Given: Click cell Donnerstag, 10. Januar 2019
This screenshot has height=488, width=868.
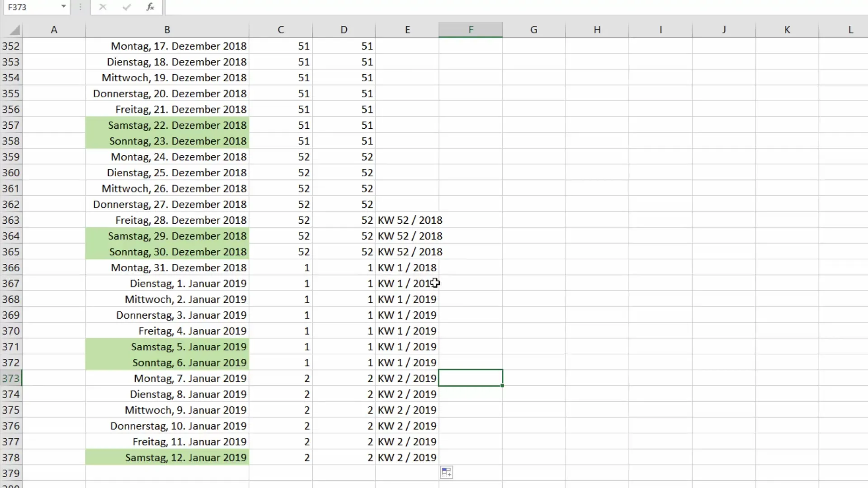Looking at the screenshot, I should (167, 426).
